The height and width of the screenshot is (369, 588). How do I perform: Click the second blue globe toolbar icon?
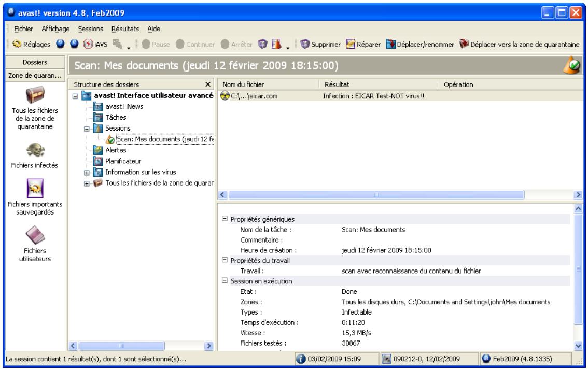coord(74,44)
